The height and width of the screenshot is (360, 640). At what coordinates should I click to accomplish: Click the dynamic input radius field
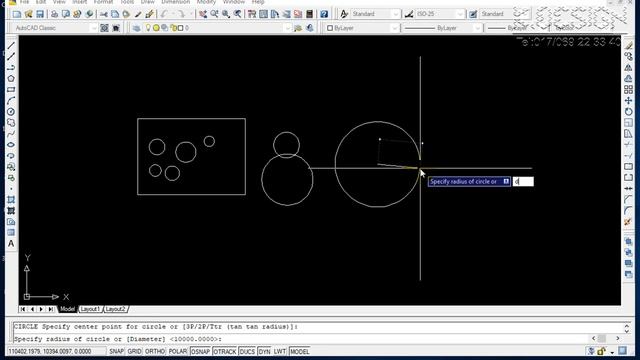click(523, 182)
